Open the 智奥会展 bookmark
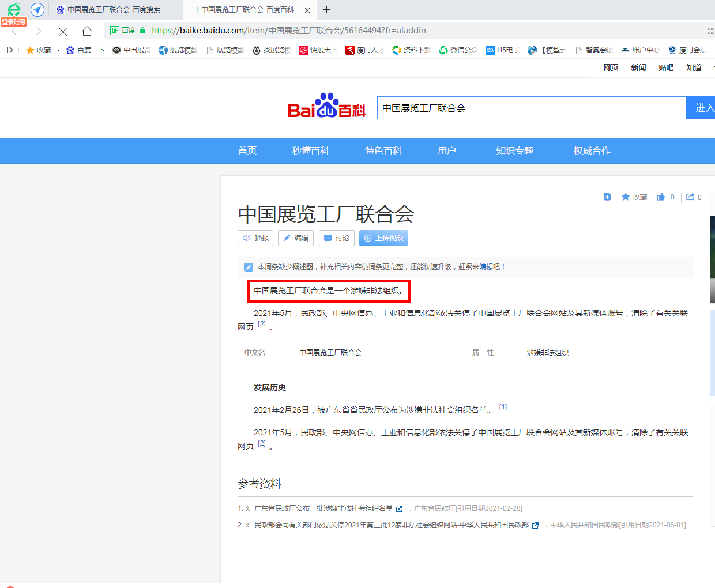This screenshot has height=588, width=715. (x=594, y=50)
